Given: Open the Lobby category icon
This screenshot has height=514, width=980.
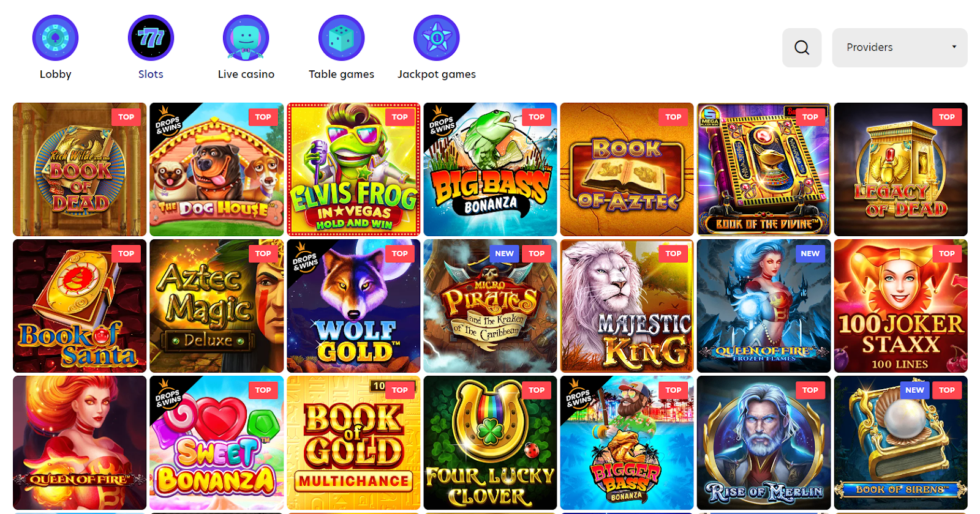Looking at the screenshot, I should click(x=55, y=38).
